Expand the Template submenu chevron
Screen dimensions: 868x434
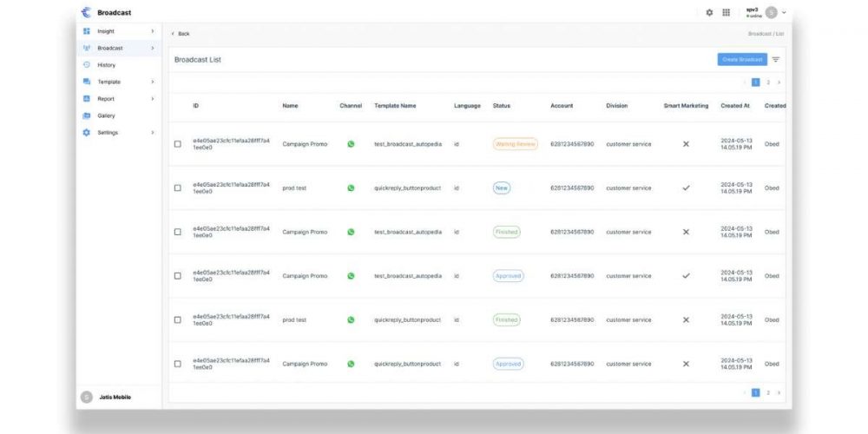153,82
